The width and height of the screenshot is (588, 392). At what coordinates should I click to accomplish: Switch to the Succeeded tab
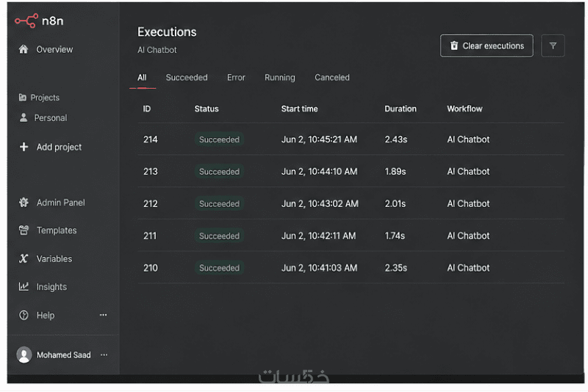[187, 78]
